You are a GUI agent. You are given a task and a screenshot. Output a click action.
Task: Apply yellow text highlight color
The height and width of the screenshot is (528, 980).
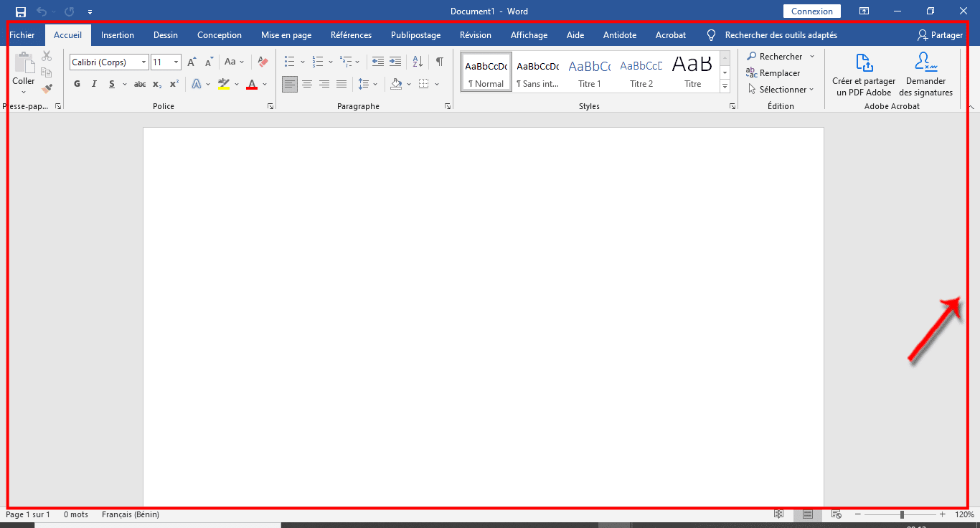click(224, 84)
